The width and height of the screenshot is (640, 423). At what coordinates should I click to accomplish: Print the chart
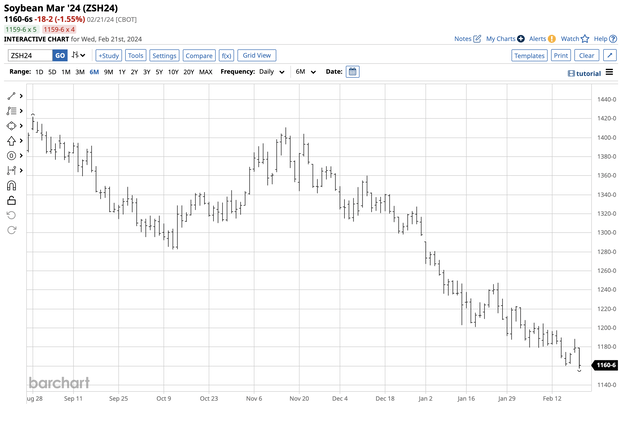coord(561,56)
